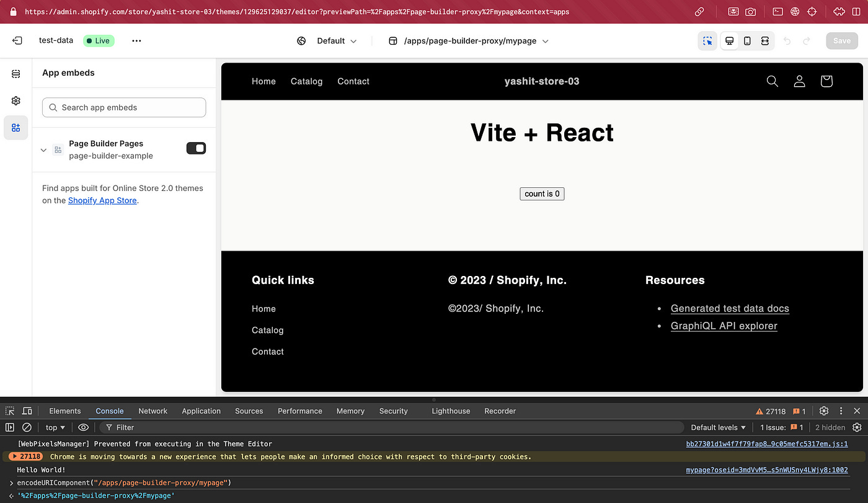
Task: Open console settings gear
Action: point(857,427)
